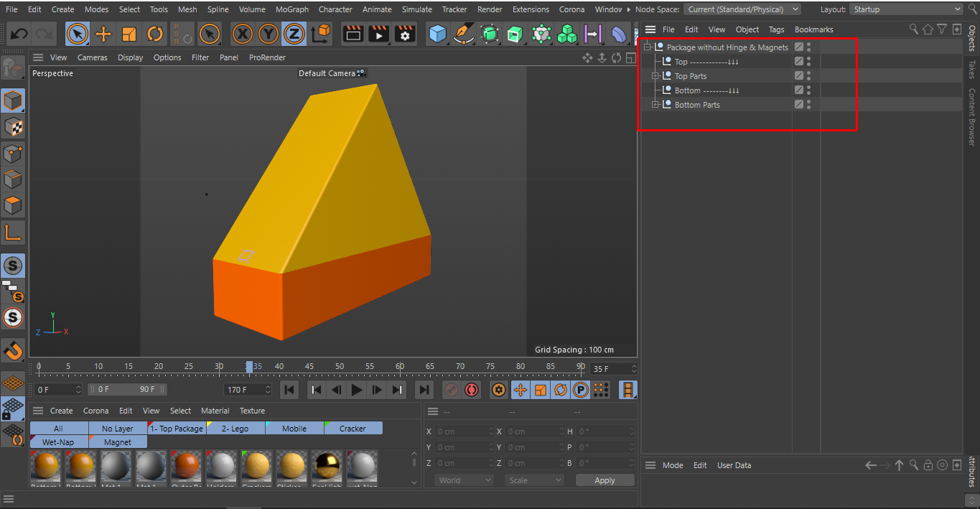Open the MoGraph menu

pyautogui.click(x=291, y=9)
